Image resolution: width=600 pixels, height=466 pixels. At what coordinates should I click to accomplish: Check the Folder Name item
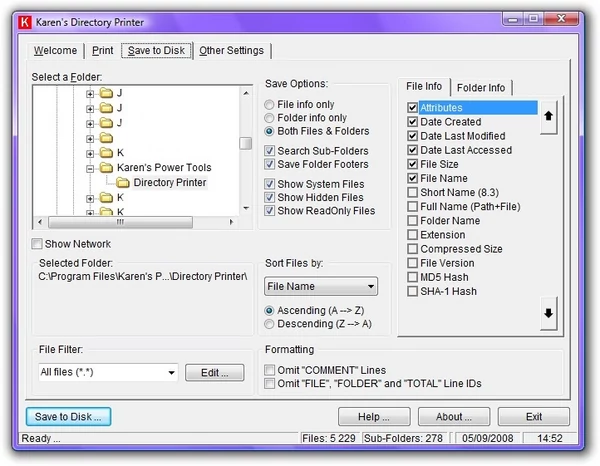tap(412, 221)
